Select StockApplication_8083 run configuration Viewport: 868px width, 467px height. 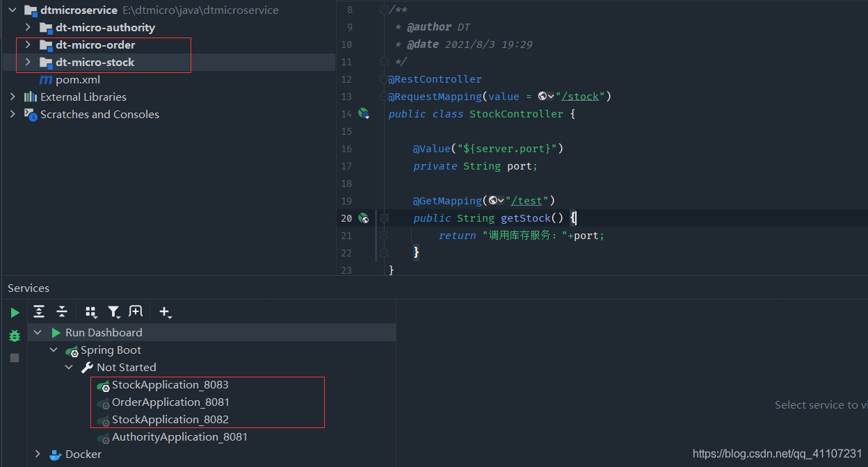[x=170, y=384]
